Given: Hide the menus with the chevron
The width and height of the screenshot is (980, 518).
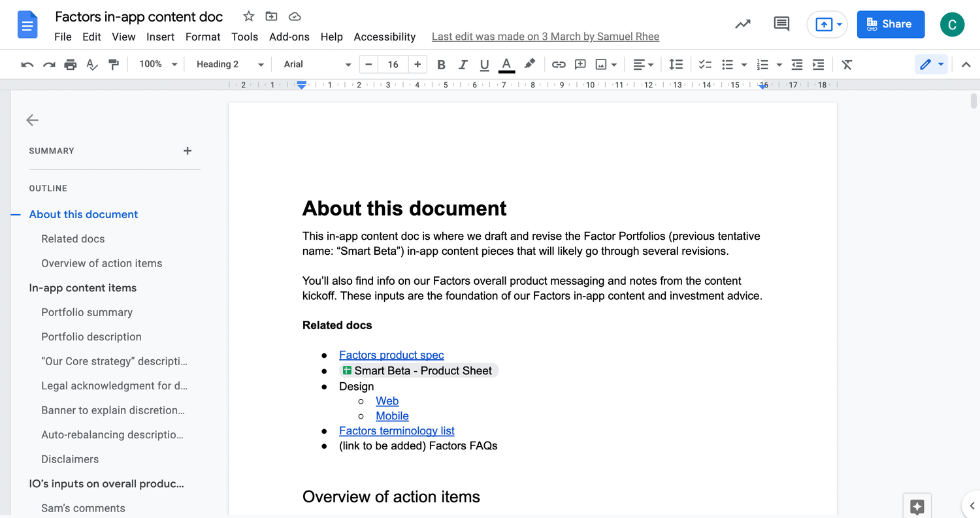Looking at the screenshot, I should click(966, 64).
